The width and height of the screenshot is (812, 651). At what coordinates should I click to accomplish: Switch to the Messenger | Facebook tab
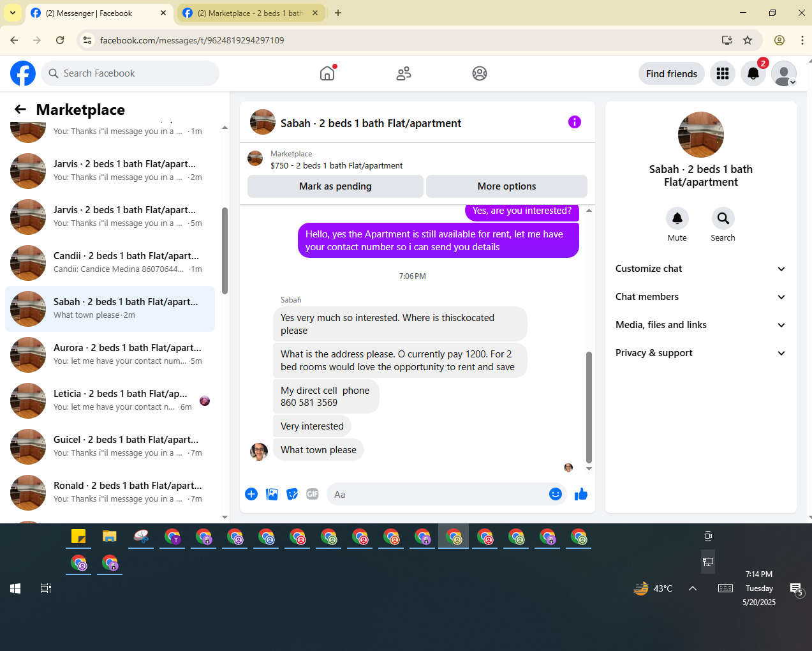pyautogui.click(x=99, y=13)
